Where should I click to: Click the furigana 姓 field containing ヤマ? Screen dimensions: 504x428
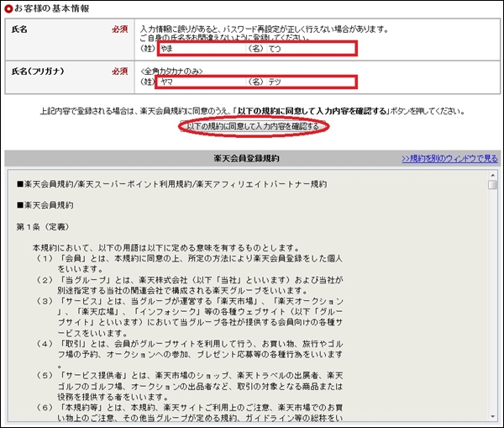click(202, 82)
